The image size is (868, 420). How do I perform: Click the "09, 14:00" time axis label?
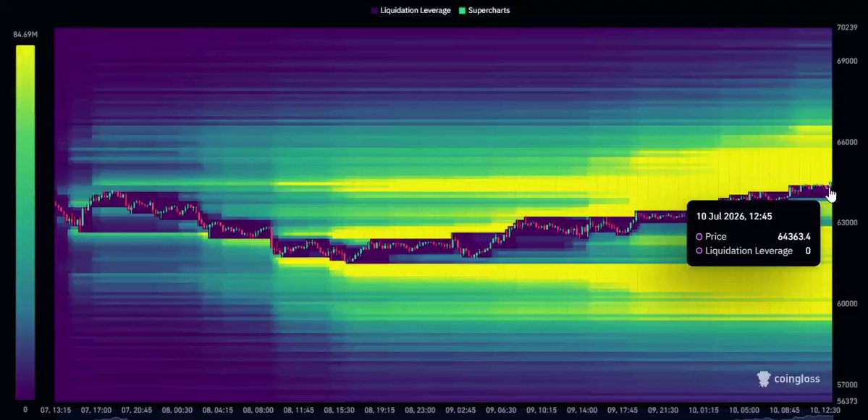coord(582,411)
